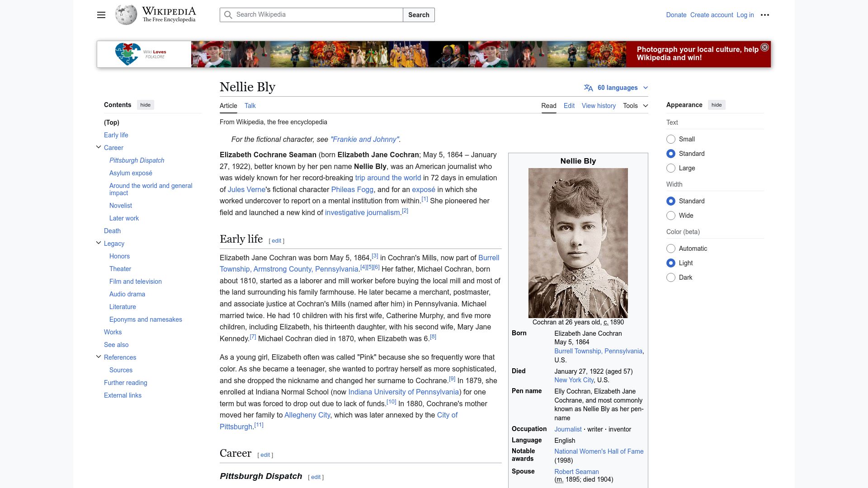Open investigative journalism link
Image resolution: width=868 pixels, height=488 pixels.
click(363, 213)
